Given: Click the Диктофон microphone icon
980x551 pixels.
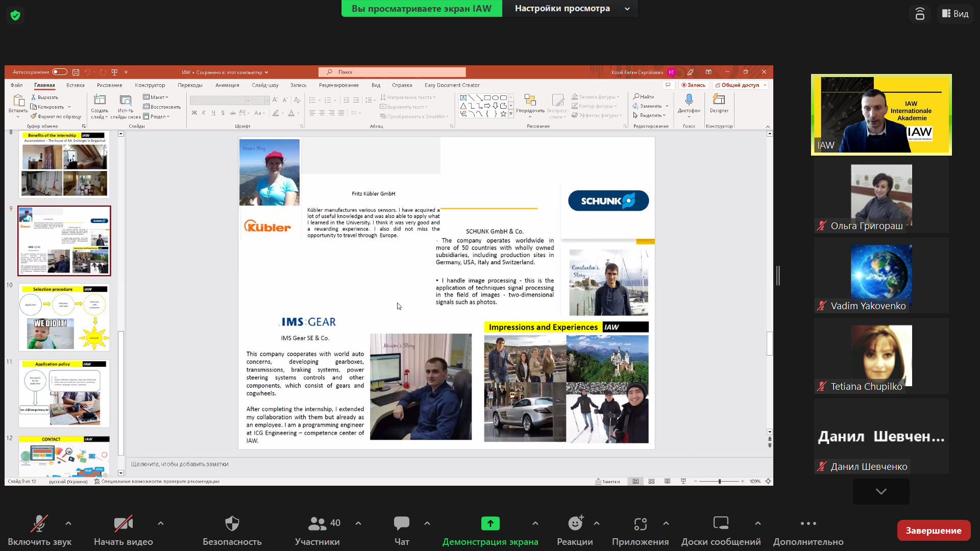Looking at the screenshot, I should point(689,99).
